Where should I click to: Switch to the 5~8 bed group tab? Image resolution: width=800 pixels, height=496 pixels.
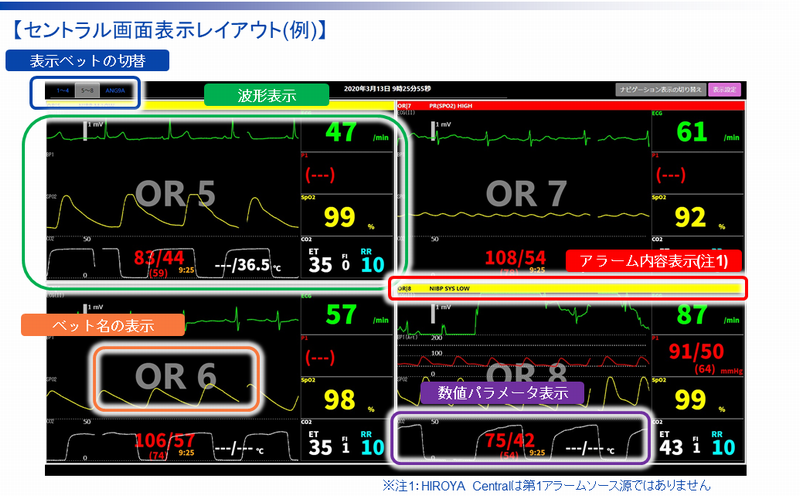[x=89, y=91]
